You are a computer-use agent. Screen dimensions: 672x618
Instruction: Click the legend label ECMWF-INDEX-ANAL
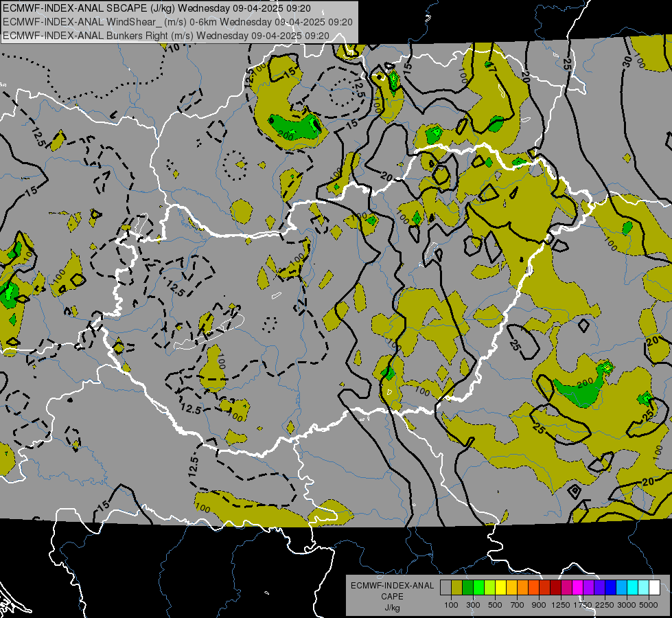[x=392, y=586]
